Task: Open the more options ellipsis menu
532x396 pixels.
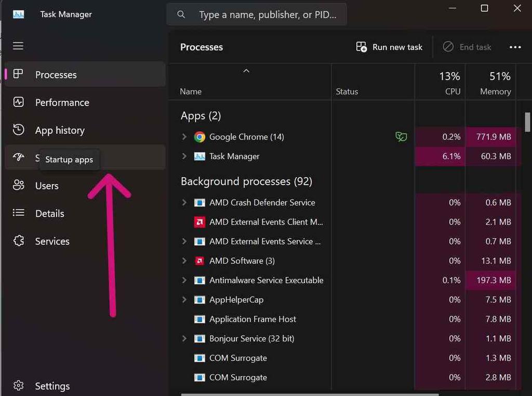Action: point(515,47)
